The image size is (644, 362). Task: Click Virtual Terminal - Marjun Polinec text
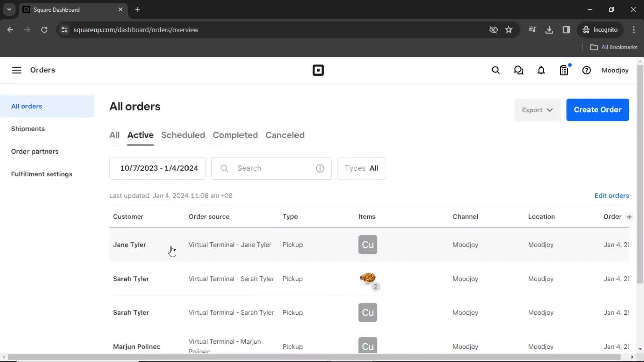(x=225, y=346)
